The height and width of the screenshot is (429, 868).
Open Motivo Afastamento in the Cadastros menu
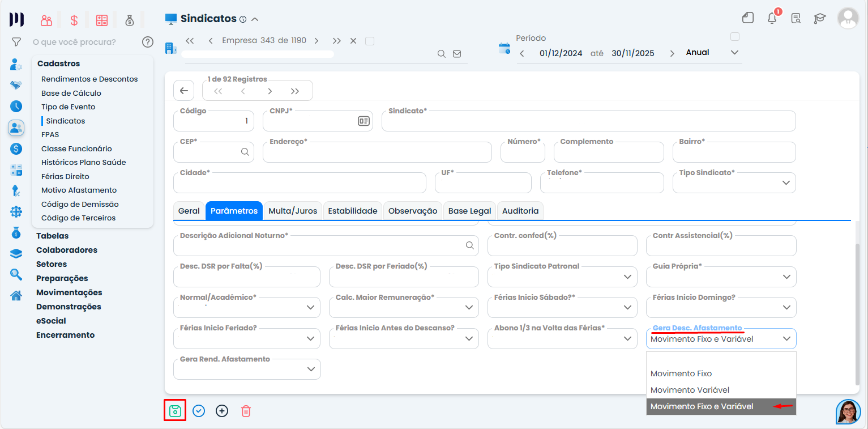click(79, 190)
